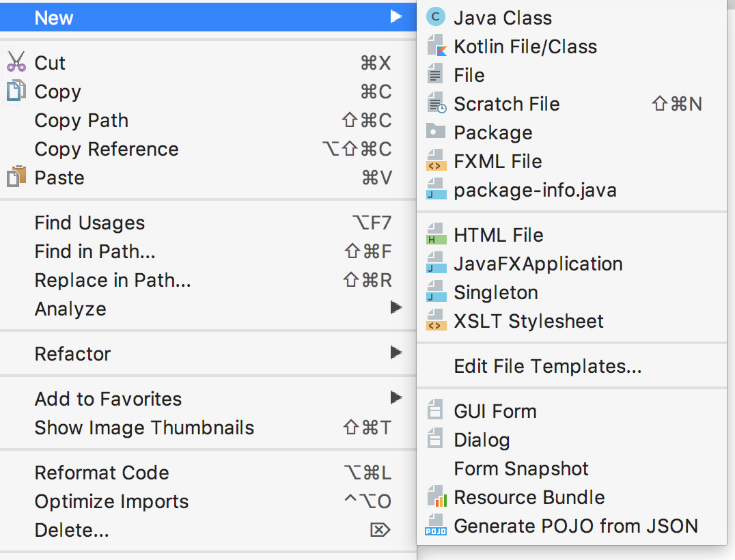The height and width of the screenshot is (560, 735).
Task: Click the Reformat Code shortcut ⌥⌘L
Action: [367, 473]
